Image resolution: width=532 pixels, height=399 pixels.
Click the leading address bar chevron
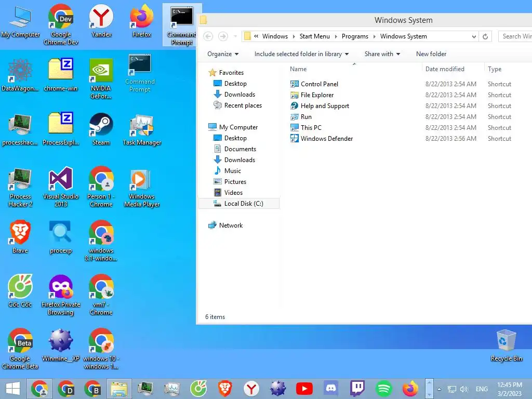[x=256, y=36]
